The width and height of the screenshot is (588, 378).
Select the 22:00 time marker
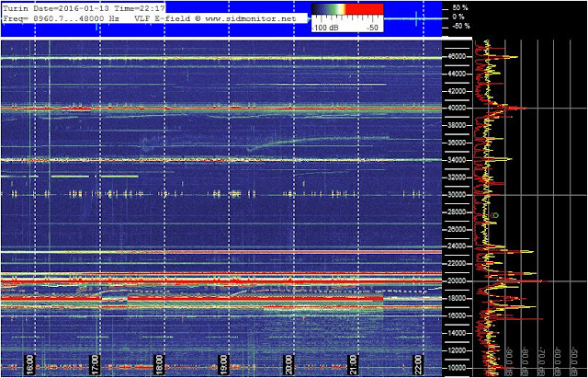click(419, 363)
